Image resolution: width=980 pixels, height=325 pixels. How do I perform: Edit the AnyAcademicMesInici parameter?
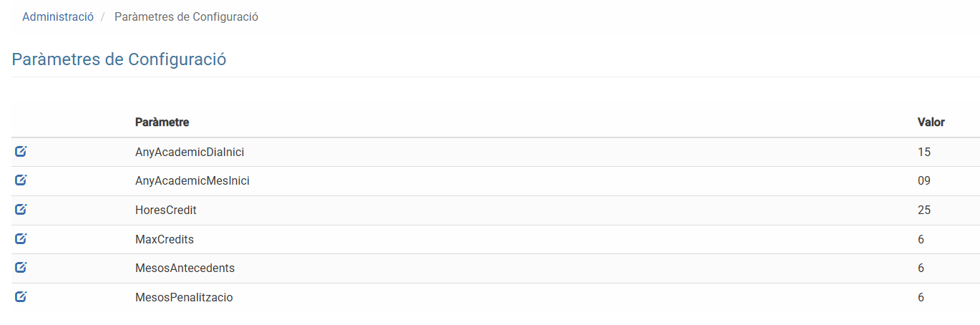tap(21, 180)
